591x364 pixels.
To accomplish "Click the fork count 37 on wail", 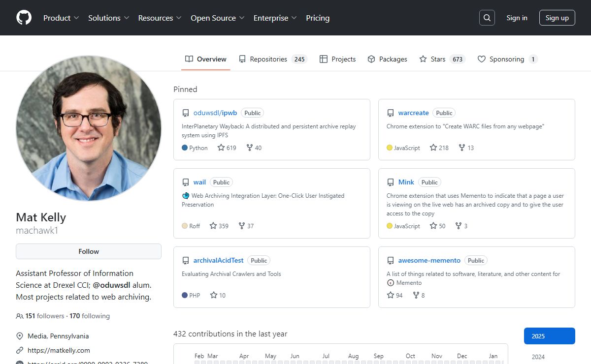I will [x=251, y=226].
